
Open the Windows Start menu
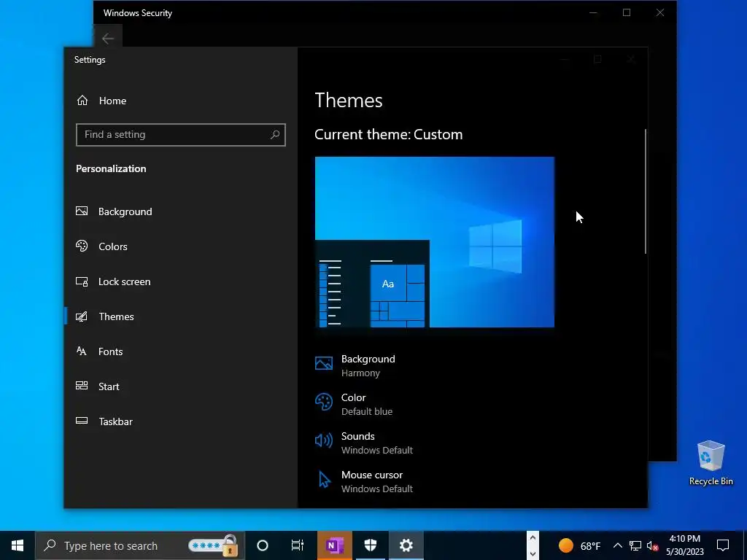pos(18,545)
